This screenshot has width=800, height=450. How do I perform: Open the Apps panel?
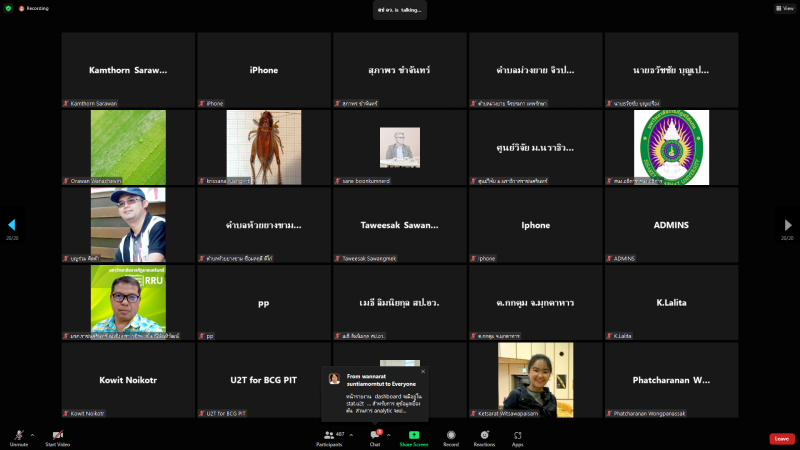click(518, 435)
